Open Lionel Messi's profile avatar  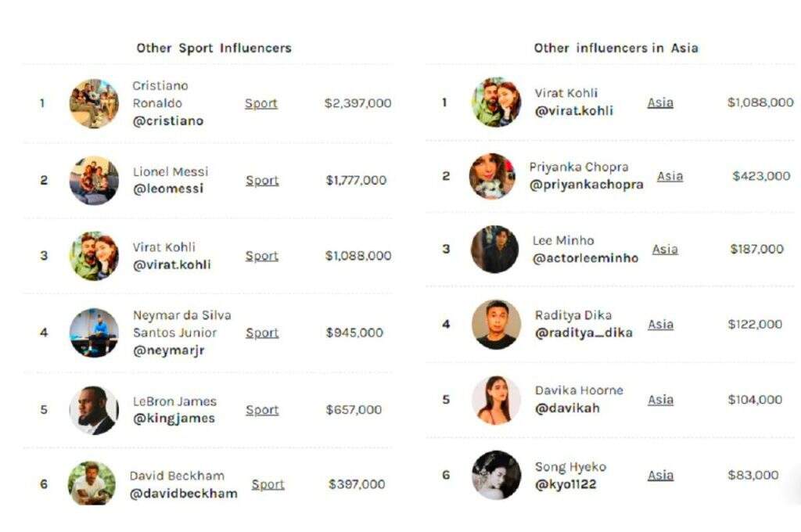point(94,180)
